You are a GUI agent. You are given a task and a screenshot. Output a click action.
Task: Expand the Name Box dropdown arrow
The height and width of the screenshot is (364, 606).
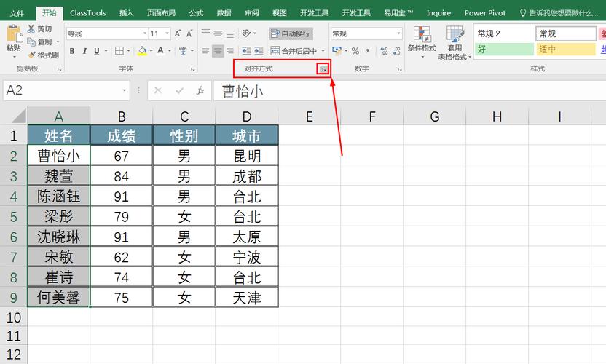[x=125, y=91]
